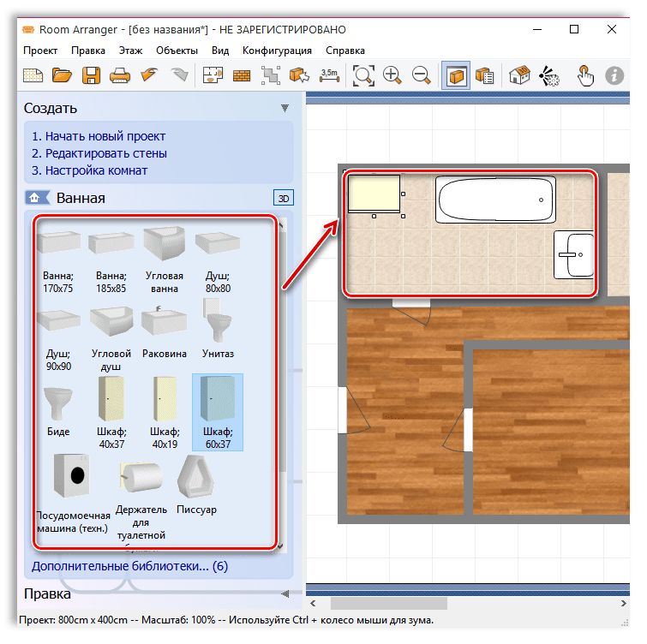Click 'Начать новый проект' link
This screenshot has height=644, width=647.
[99, 136]
